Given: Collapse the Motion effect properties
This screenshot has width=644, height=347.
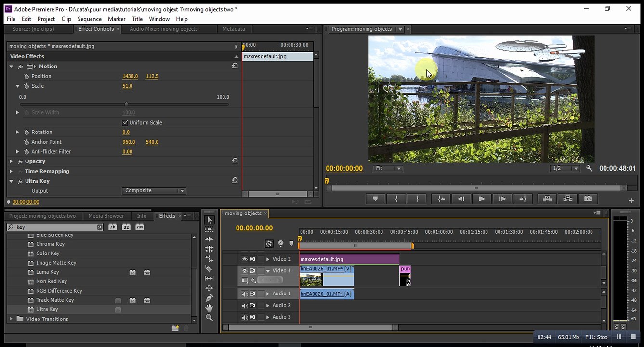Looking at the screenshot, I should pyautogui.click(x=11, y=67).
